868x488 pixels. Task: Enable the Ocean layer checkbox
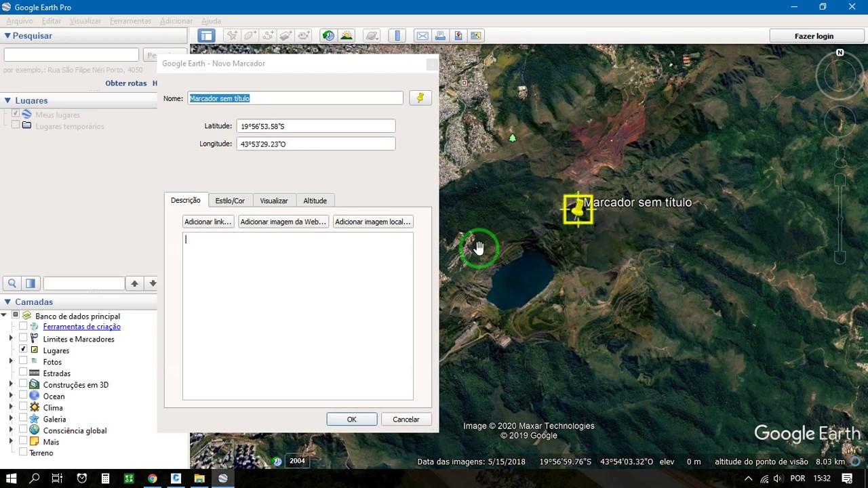[23, 396]
